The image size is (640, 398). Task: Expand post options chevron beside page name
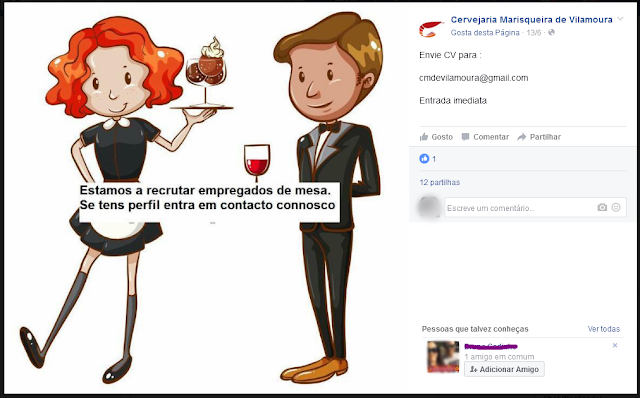point(620,19)
